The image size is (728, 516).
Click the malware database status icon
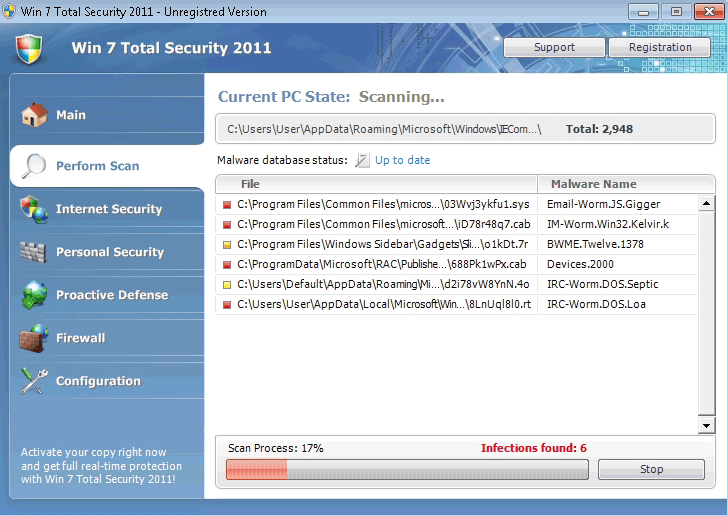(362, 160)
